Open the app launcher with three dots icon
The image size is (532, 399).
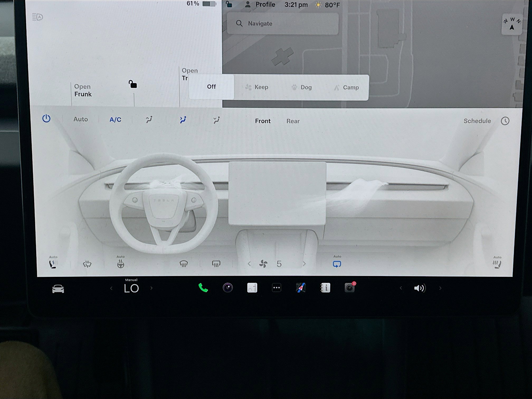click(276, 288)
